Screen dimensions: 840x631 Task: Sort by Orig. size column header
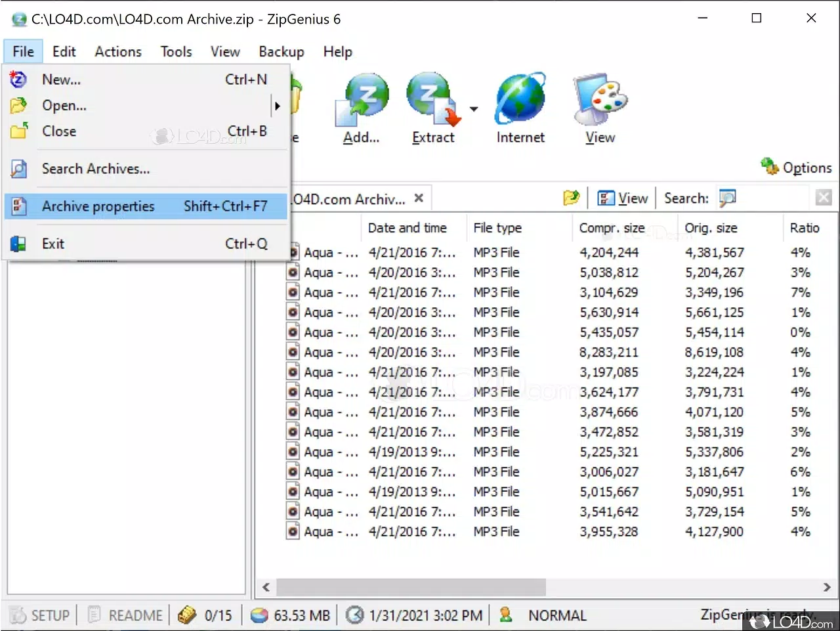[730, 228]
